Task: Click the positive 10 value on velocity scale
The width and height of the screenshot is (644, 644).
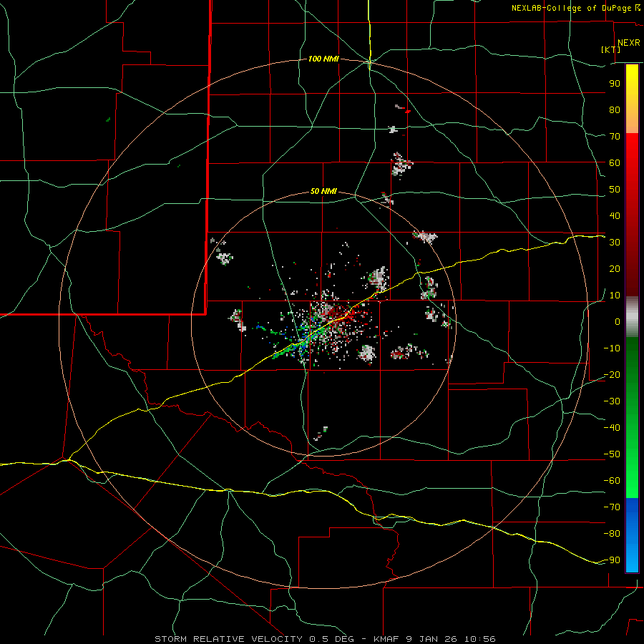Action: pyautogui.click(x=615, y=296)
